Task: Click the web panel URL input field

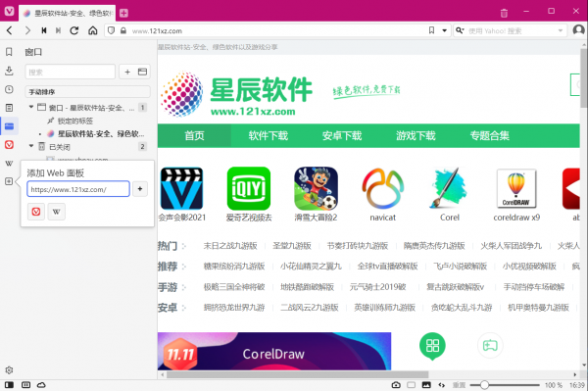Action: 78,189
